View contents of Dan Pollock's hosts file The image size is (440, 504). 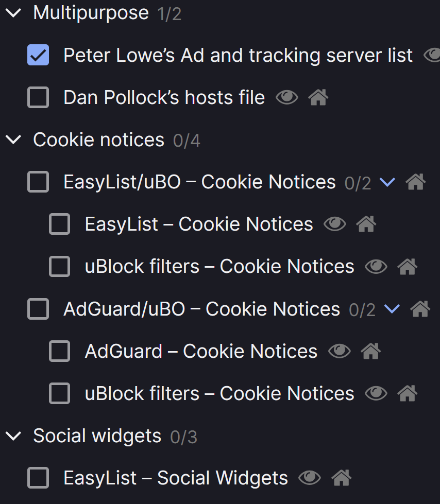click(x=287, y=97)
